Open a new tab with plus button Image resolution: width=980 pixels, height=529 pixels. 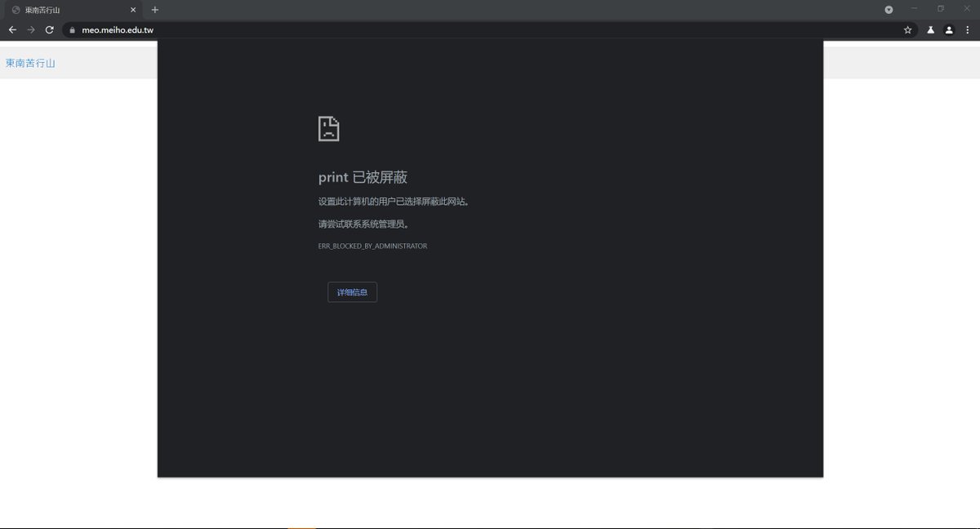click(155, 10)
